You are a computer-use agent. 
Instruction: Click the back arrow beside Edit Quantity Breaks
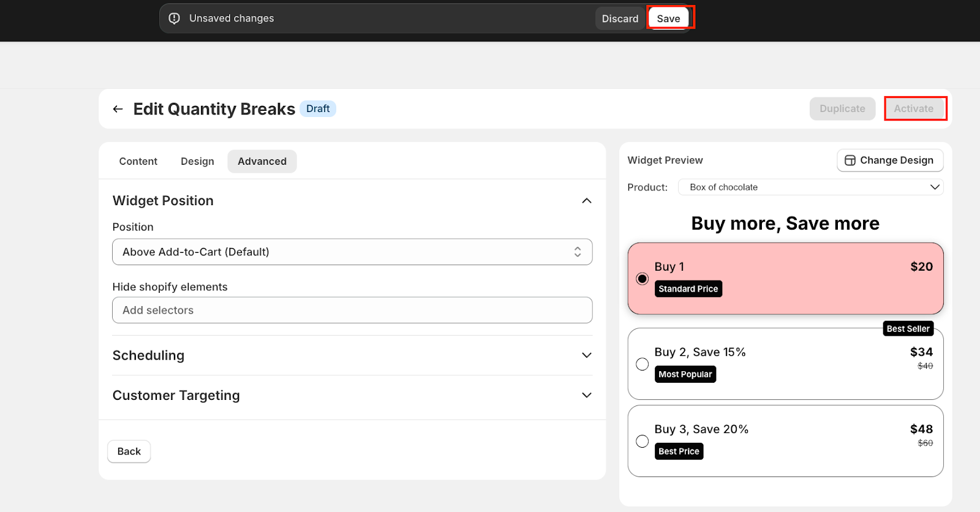[x=118, y=109]
